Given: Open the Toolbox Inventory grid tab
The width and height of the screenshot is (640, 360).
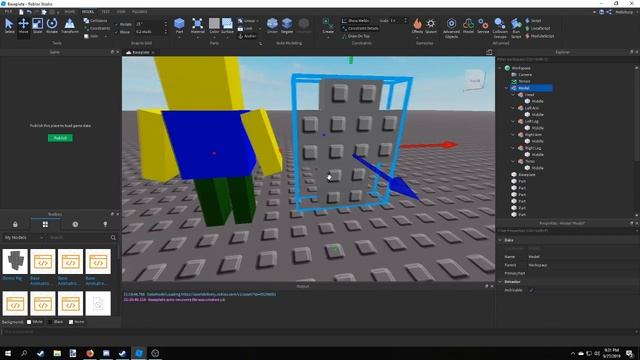Looking at the screenshot, I should click(x=45, y=224).
